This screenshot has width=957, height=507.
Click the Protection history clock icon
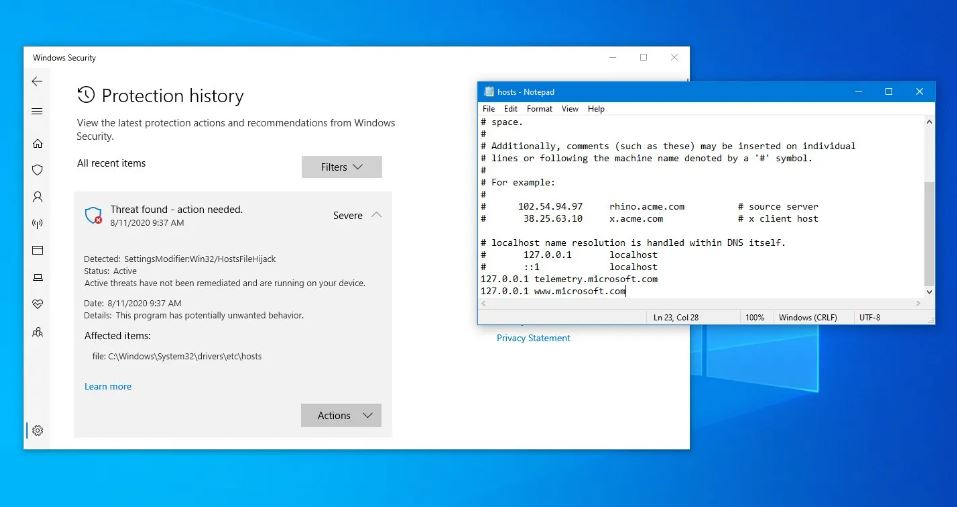click(x=86, y=95)
